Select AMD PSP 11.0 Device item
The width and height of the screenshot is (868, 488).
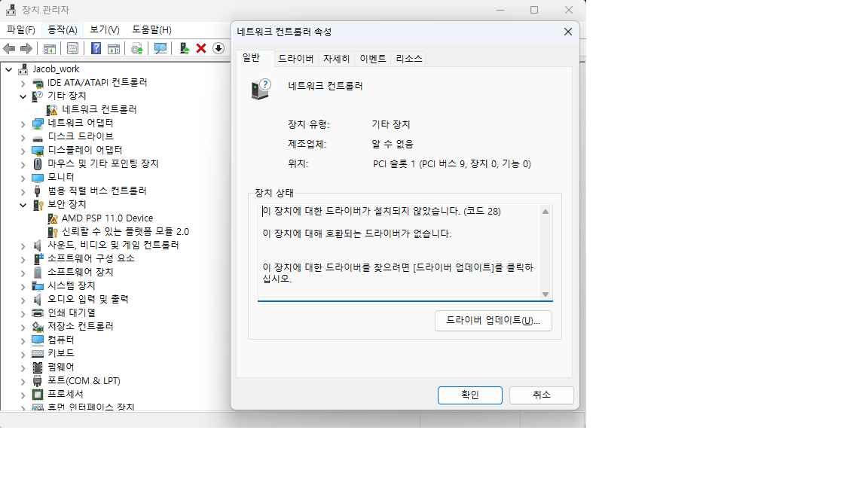(x=107, y=218)
